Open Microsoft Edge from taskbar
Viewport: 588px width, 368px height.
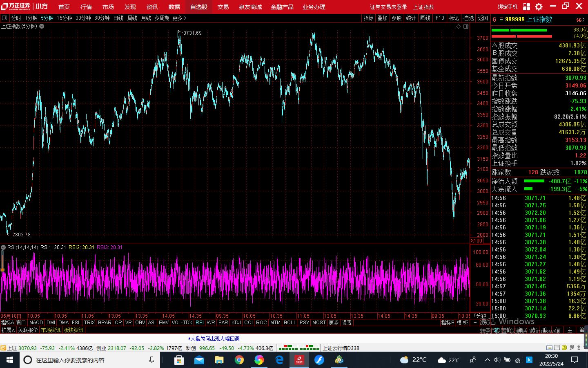pos(279,360)
